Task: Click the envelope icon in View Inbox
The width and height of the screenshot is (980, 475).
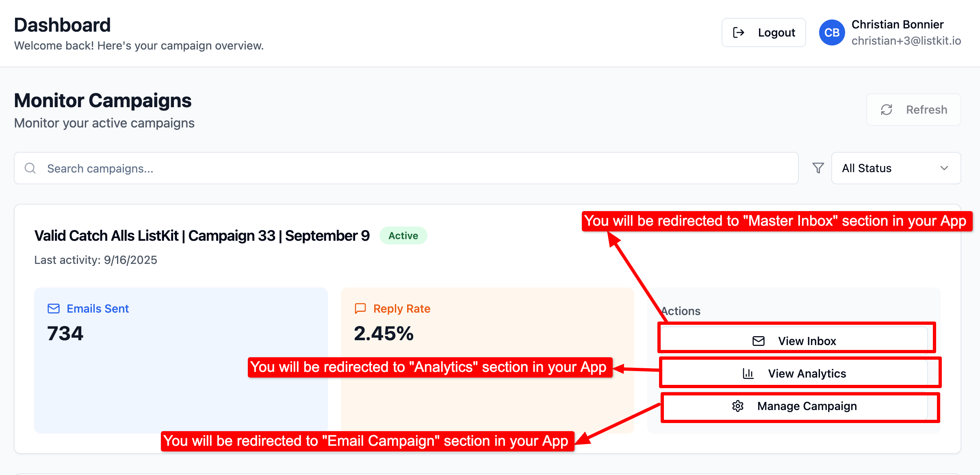Action: coord(758,341)
